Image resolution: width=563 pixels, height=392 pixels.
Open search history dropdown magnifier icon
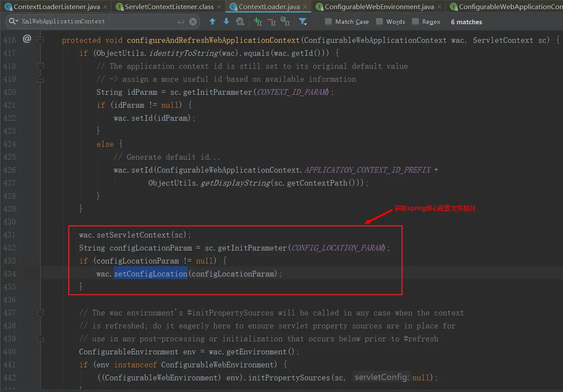(14, 21)
